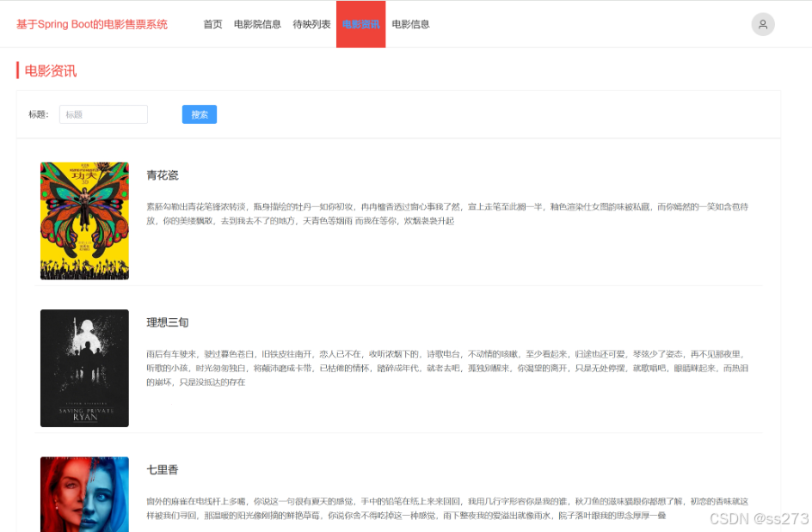The width and height of the screenshot is (812, 532).
Task: Open the 七里香 news title
Action: (x=163, y=470)
